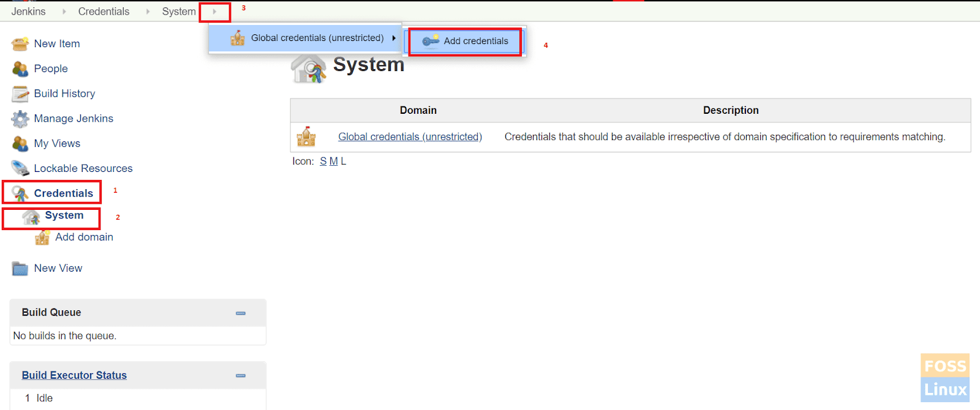The width and height of the screenshot is (980, 410).
Task: Click the Build History notepad icon
Action: [20, 94]
